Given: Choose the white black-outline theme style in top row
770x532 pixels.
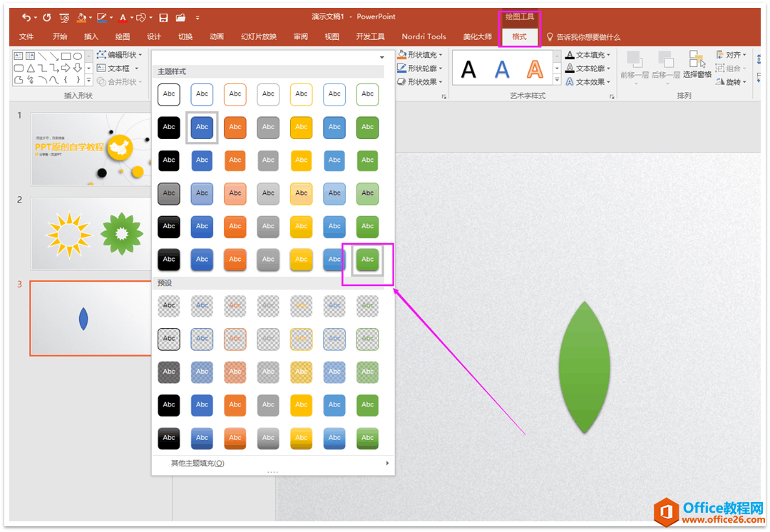Looking at the screenshot, I should [x=169, y=94].
